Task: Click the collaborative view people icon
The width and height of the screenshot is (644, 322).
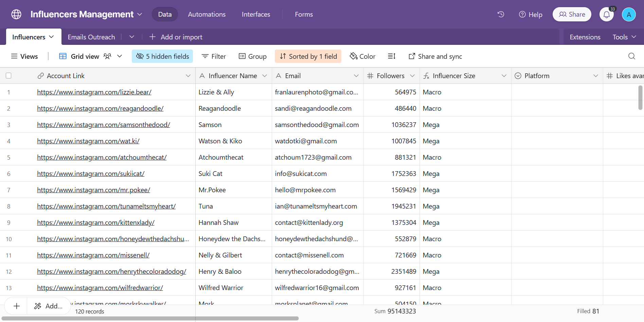Action: point(107,56)
